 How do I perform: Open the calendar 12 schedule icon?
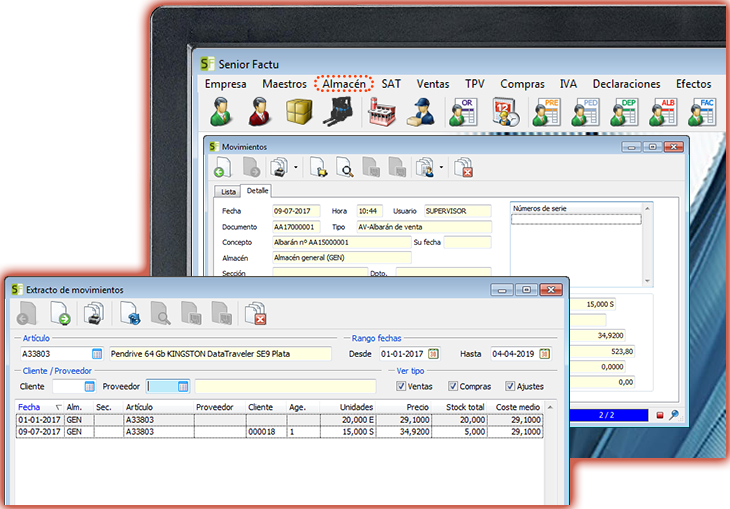tap(506, 112)
